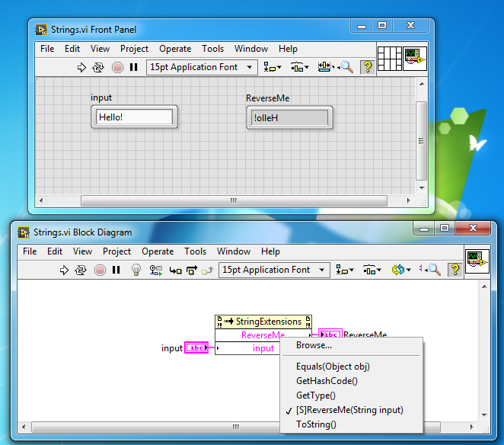The width and height of the screenshot is (504, 445).
Task: Toggle Context Help in Block Diagram toolbar
Action: click(x=455, y=270)
